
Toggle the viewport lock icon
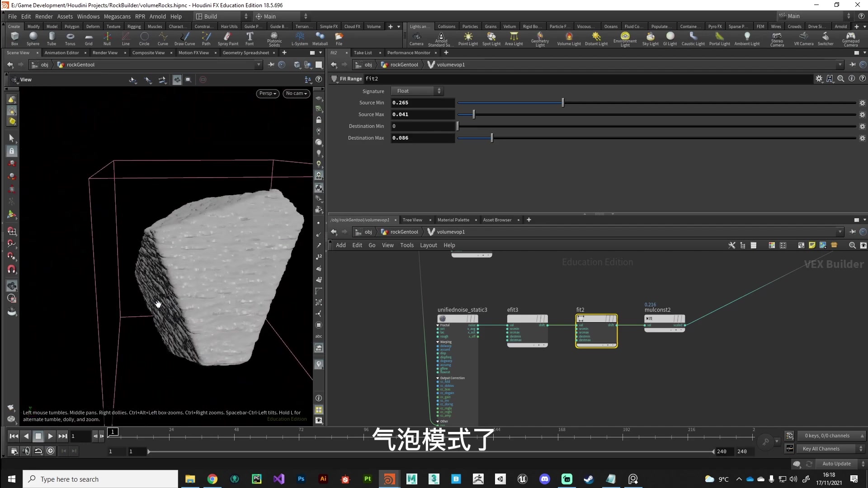tap(319, 120)
